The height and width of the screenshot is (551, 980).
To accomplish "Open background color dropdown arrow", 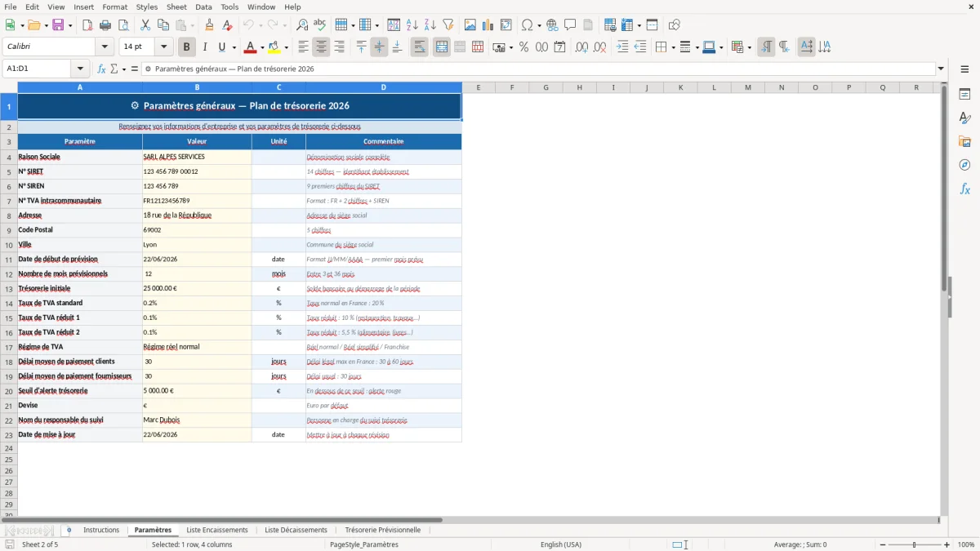I will click(286, 47).
